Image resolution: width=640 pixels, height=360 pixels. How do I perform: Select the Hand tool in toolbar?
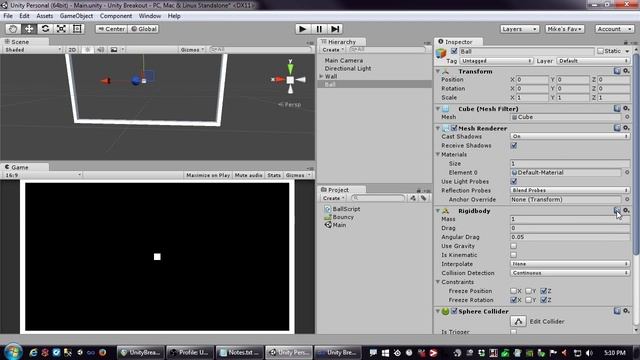[x=13, y=29]
